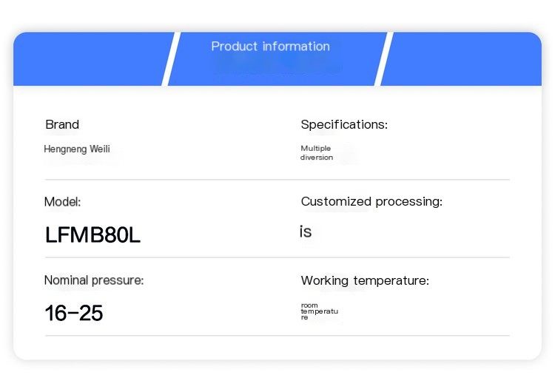This screenshot has height=392, width=555.
Task: Click the left white slanted header separator
Action: coord(172,58)
